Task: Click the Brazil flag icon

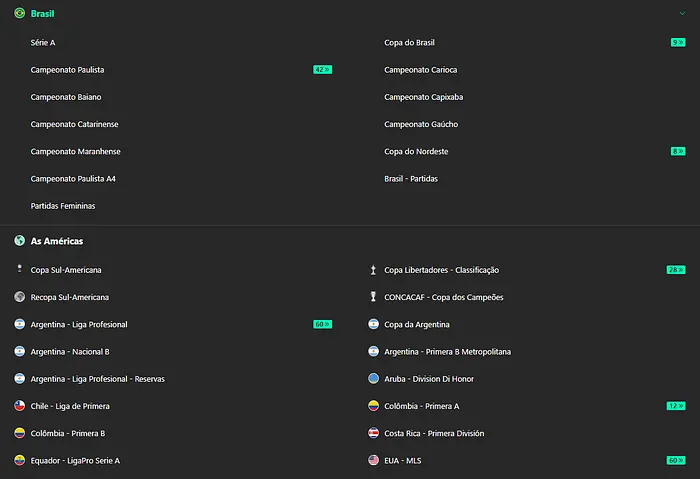Action: click(20, 14)
